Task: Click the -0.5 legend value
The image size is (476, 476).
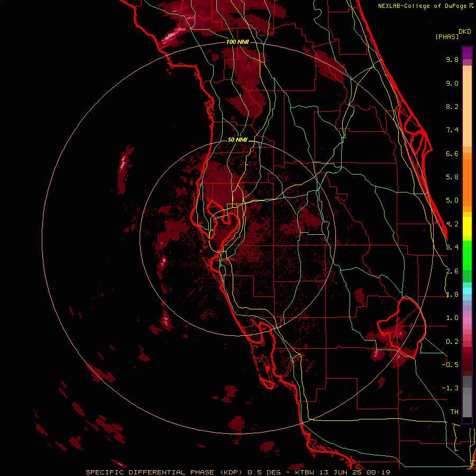Action: tap(450, 365)
